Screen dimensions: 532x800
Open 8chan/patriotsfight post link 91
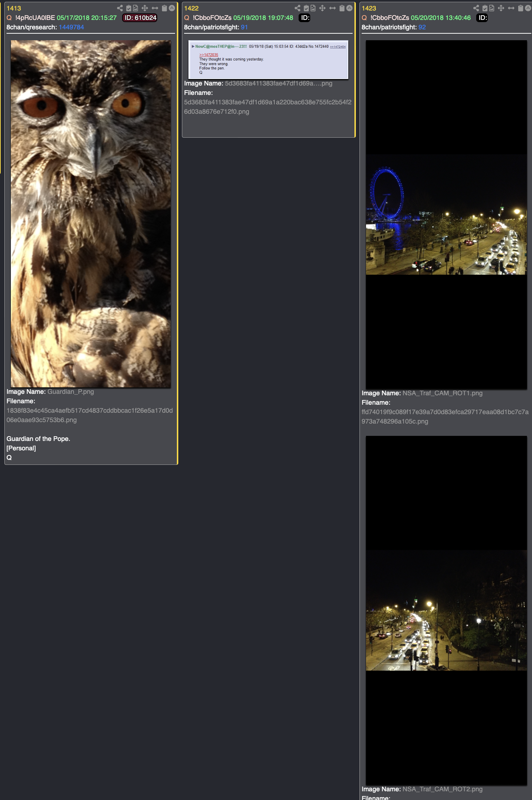point(244,27)
